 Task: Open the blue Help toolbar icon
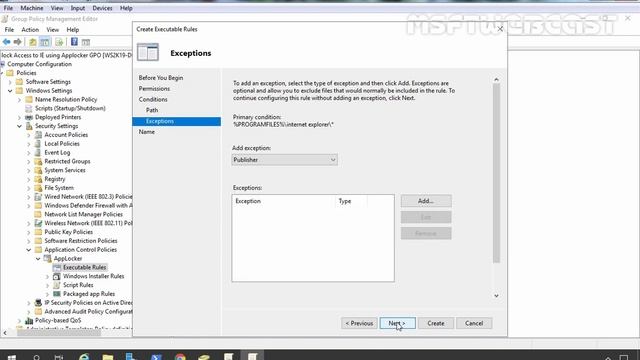74,42
